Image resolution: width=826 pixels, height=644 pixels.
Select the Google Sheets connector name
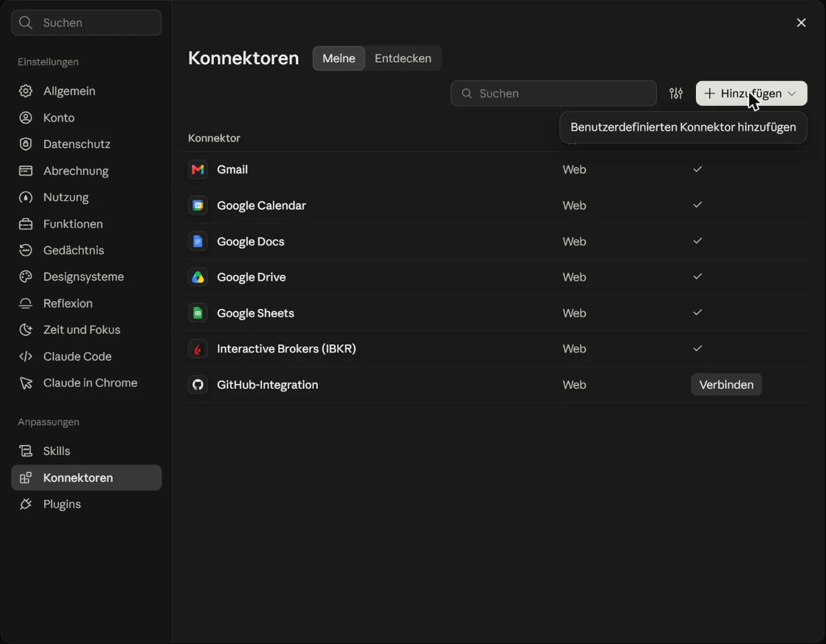click(x=255, y=313)
